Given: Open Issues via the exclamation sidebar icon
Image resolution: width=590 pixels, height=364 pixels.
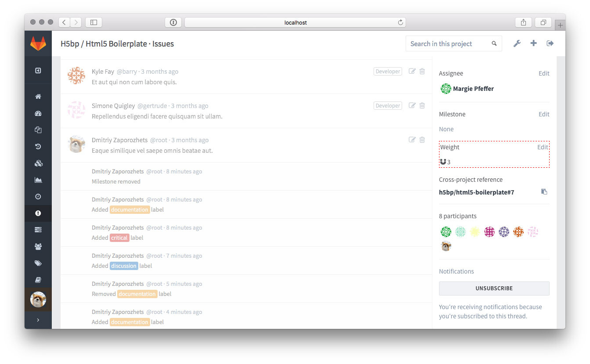Looking at the screenshot, I should [x=38, y=213].
